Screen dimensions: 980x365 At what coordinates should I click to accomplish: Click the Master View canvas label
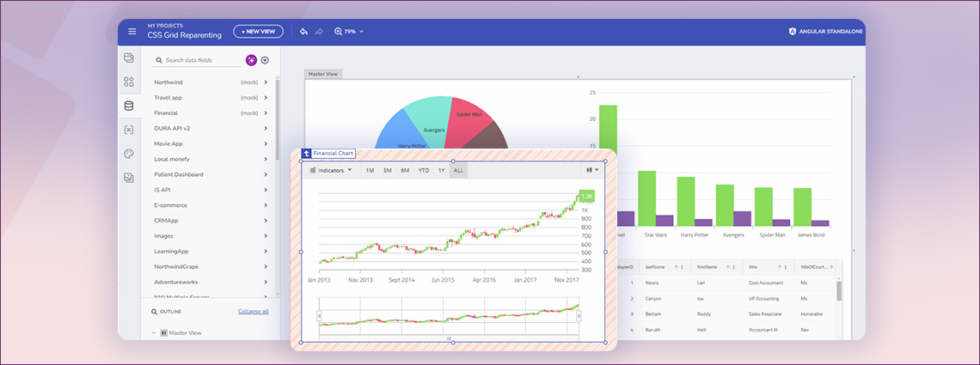click(x=323, y=74)
